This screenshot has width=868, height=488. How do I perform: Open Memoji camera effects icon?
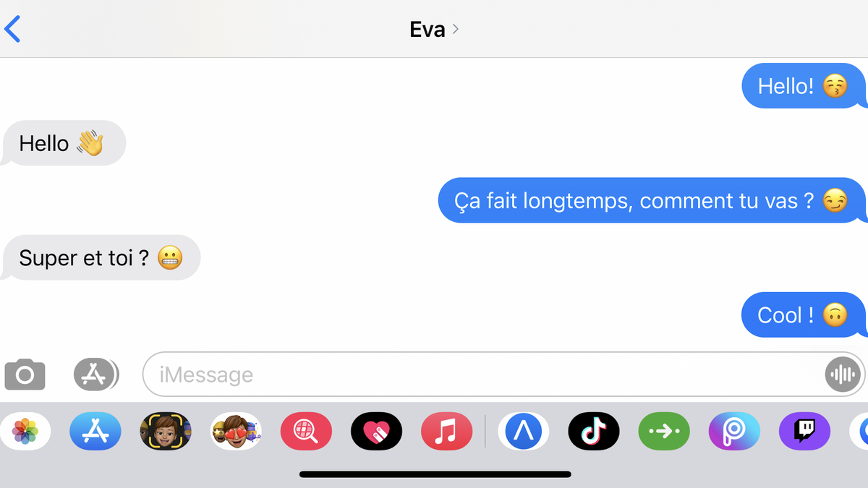(x=166, y=432)
